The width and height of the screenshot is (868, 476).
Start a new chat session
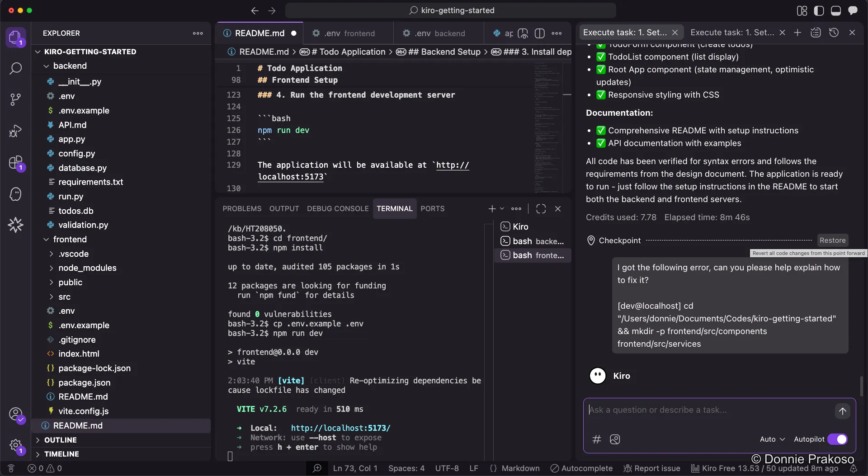tap(798, 32)
